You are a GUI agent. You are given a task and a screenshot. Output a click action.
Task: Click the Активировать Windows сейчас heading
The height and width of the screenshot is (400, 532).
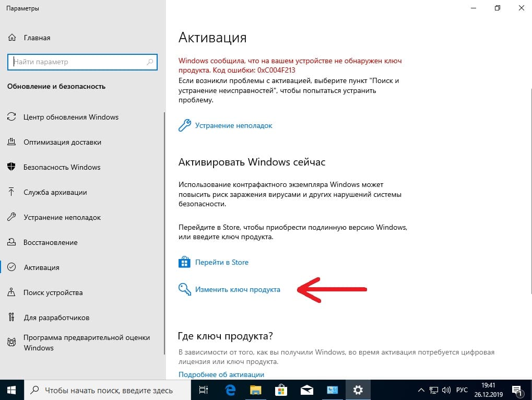point(252,162)
